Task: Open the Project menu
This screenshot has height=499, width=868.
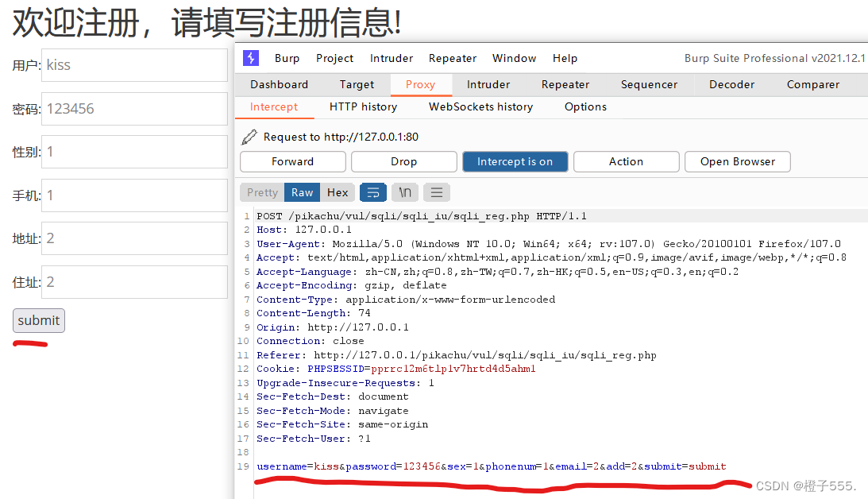Action: 334,58
